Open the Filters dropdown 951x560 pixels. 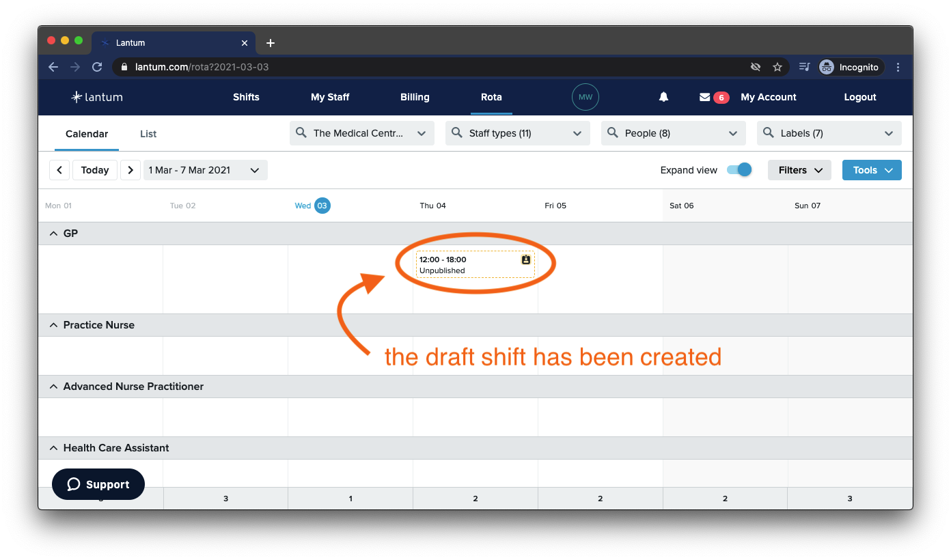799,170
